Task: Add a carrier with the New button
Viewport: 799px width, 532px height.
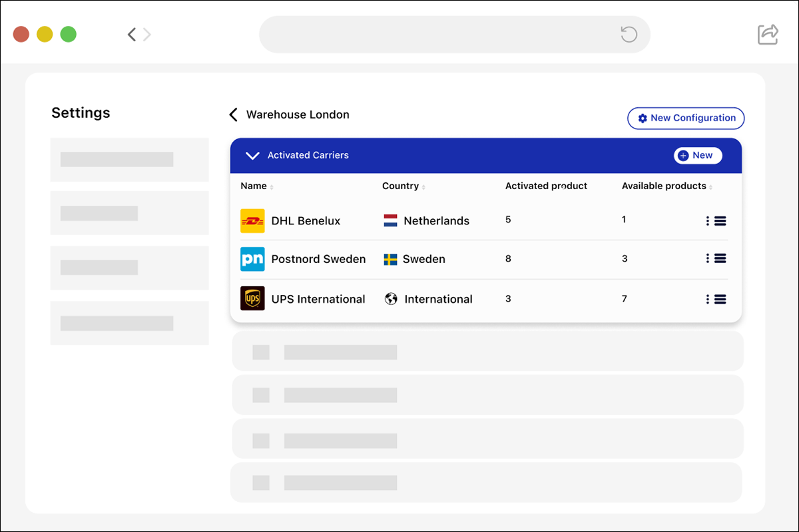Action: pyautogui.click(x=698, y=155)
